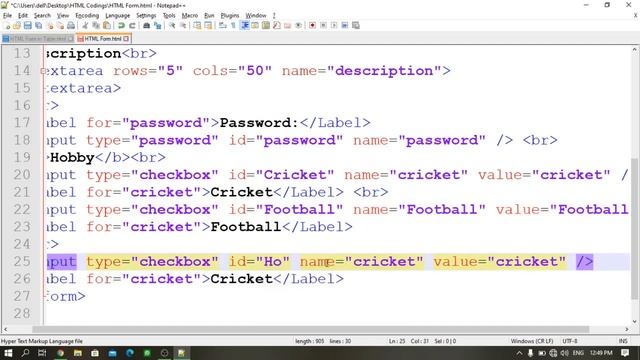Viewport: 640px width, 360px height.
Task: Toggle synchronized vertical scrolling
Action: coord(197,25)
